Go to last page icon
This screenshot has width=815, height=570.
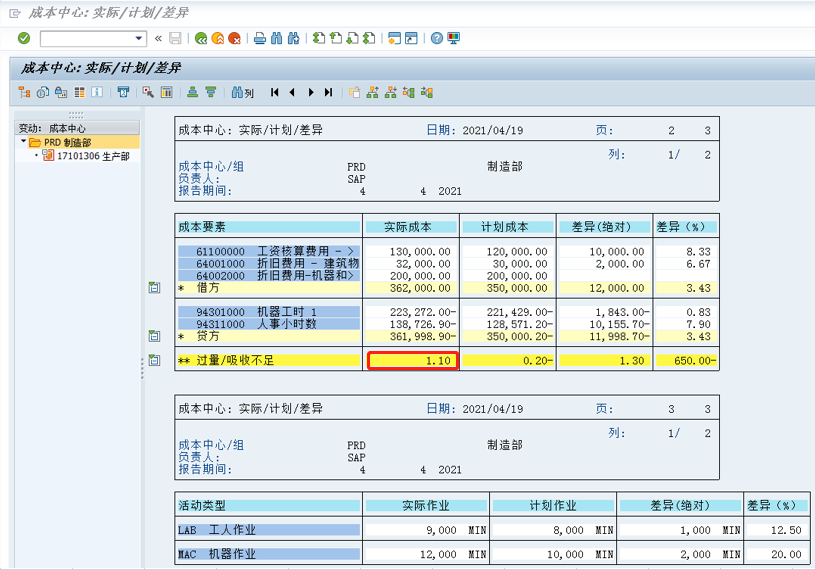click(369, 38)
